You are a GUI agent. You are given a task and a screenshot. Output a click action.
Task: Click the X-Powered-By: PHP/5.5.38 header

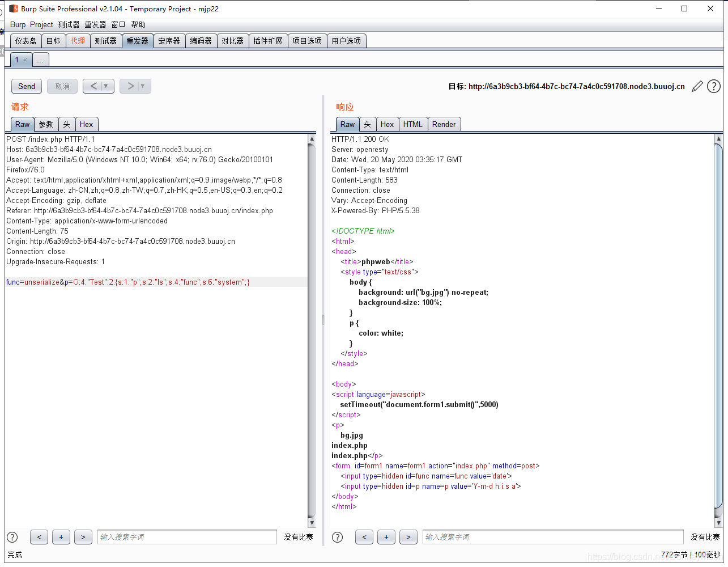pyautogui.click(x=376, y=210)
